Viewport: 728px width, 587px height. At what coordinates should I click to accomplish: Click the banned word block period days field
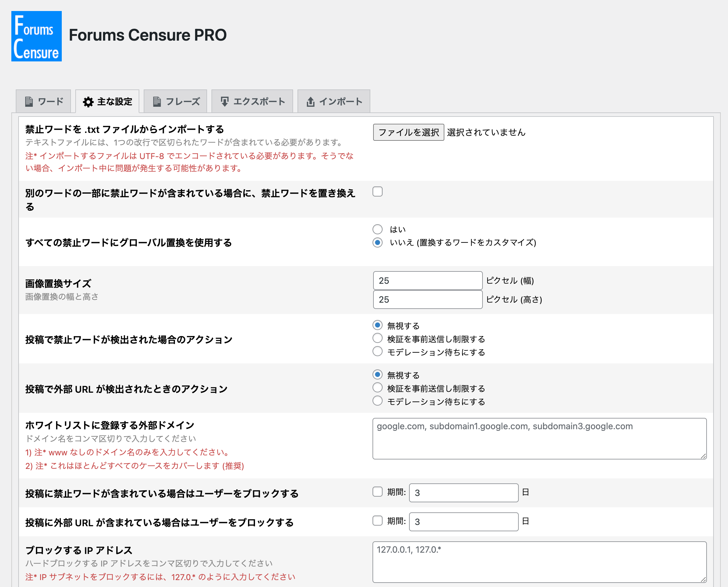(464, 493)
